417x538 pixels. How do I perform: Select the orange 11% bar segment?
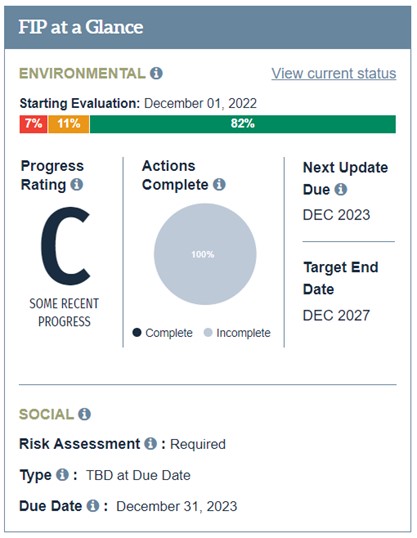coord(69,124)
